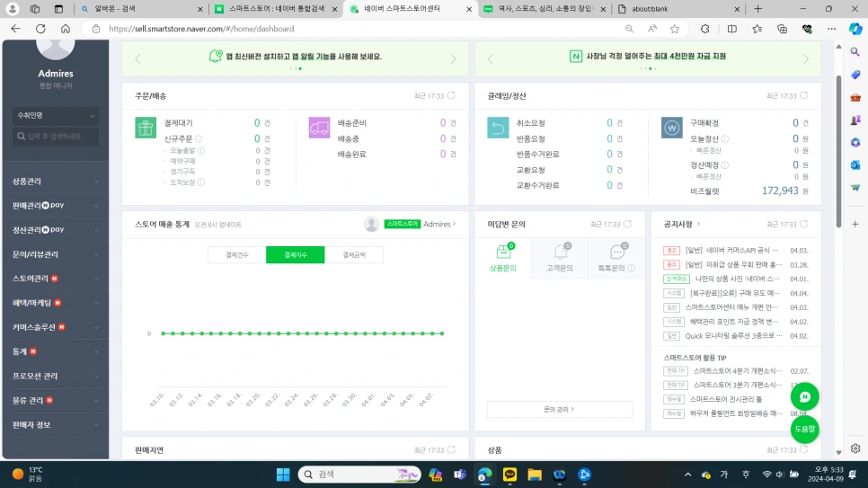Image resolution: width=868 pixels, height=488 pixels.
Task: Click the 문의 관리 button
Action: (559, 409)
